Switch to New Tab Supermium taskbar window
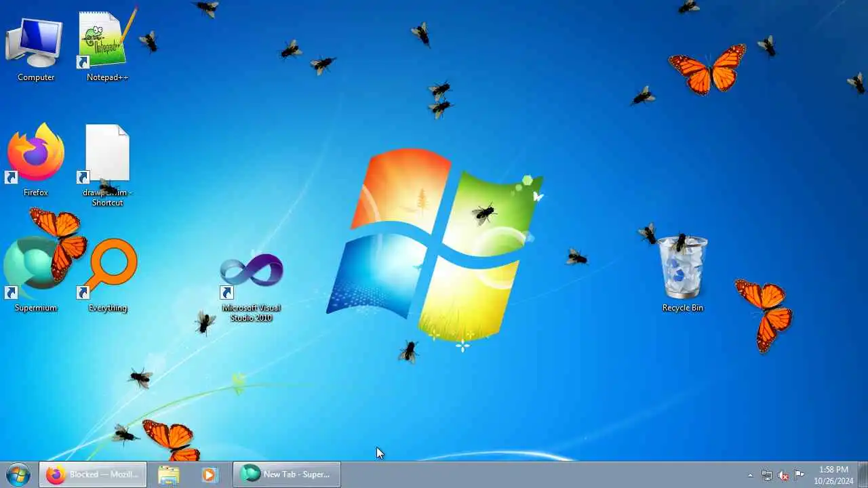Screen dimensions: 868x488 tap(287, 474)
